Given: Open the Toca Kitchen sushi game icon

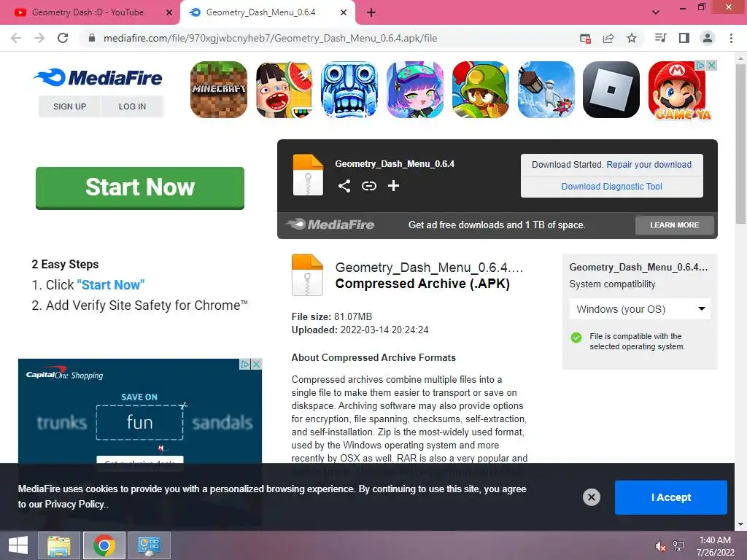Looking at the screenshot, I should [285, 90].
